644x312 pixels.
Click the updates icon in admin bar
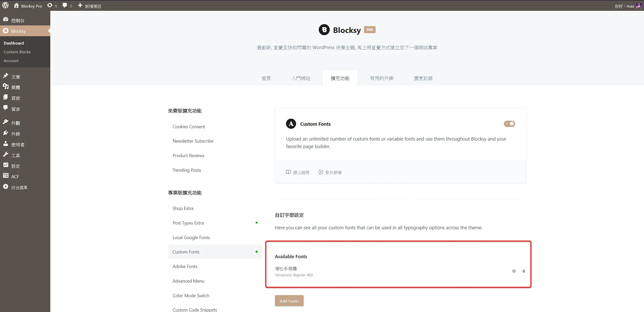50,6
